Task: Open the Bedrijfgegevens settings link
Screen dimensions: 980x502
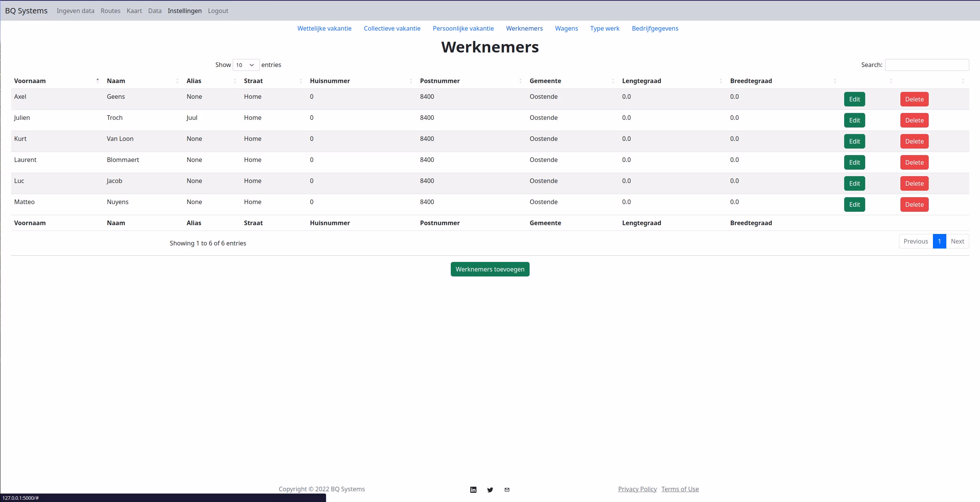Action: [655, 28]
